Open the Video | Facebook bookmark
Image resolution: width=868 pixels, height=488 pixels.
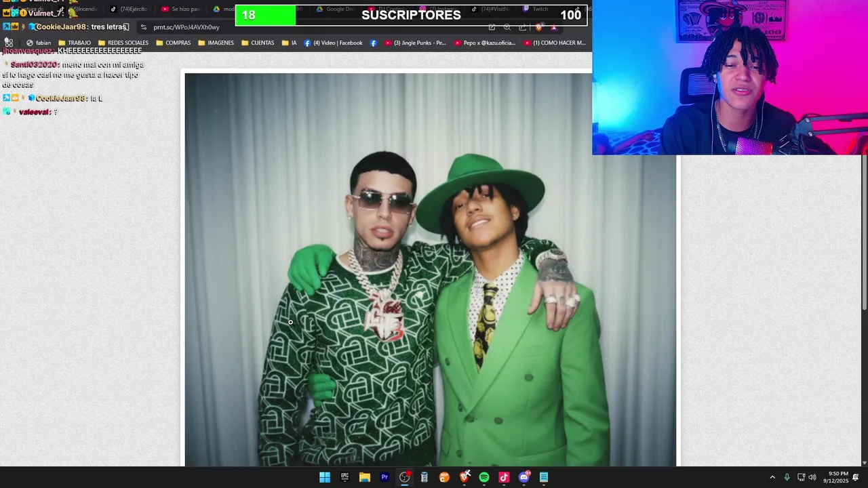click(334, 43)
